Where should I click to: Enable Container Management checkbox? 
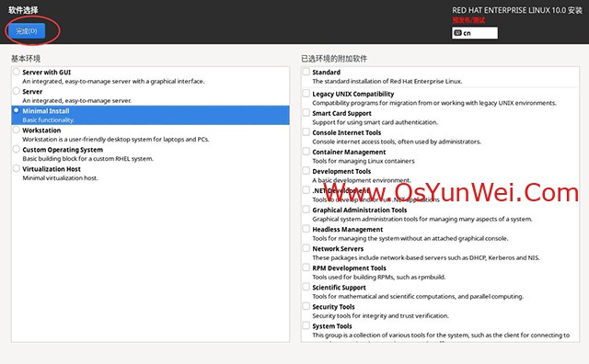click(306, 152)
